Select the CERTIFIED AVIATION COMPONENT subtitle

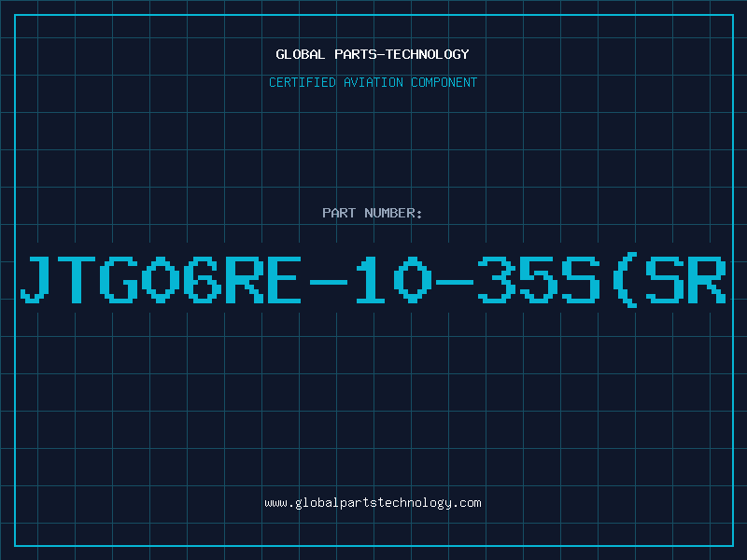coord(373,82)
